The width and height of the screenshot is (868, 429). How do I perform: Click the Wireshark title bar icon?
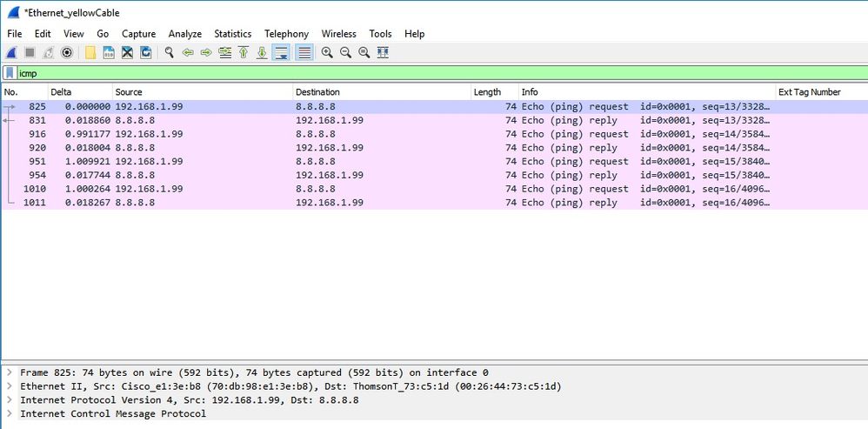point(13,12)
